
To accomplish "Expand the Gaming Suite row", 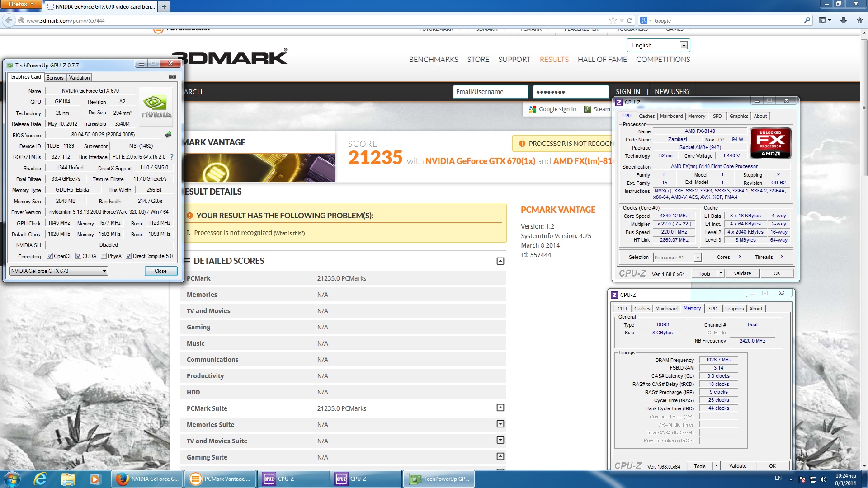I will (x=500, y=456).
